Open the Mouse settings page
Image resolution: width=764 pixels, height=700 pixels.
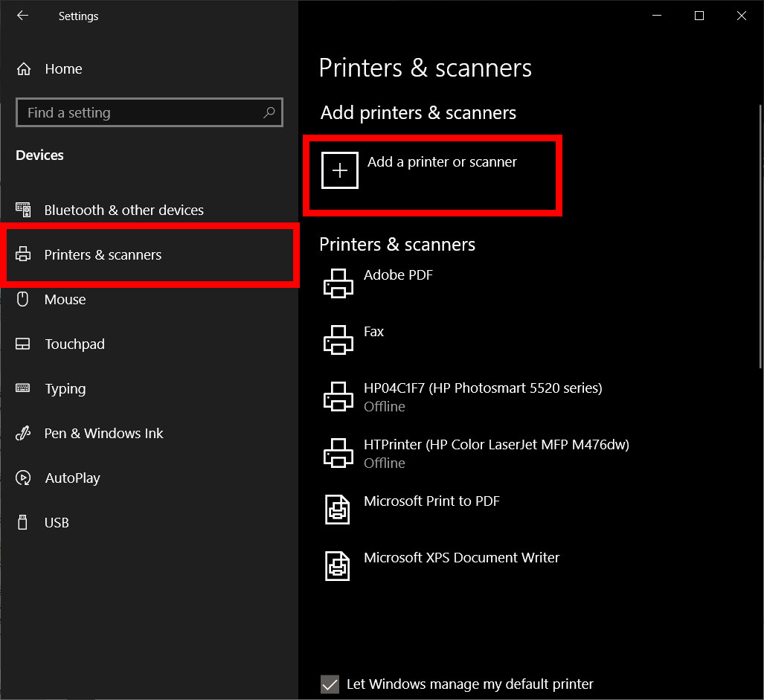pos(65,300)
